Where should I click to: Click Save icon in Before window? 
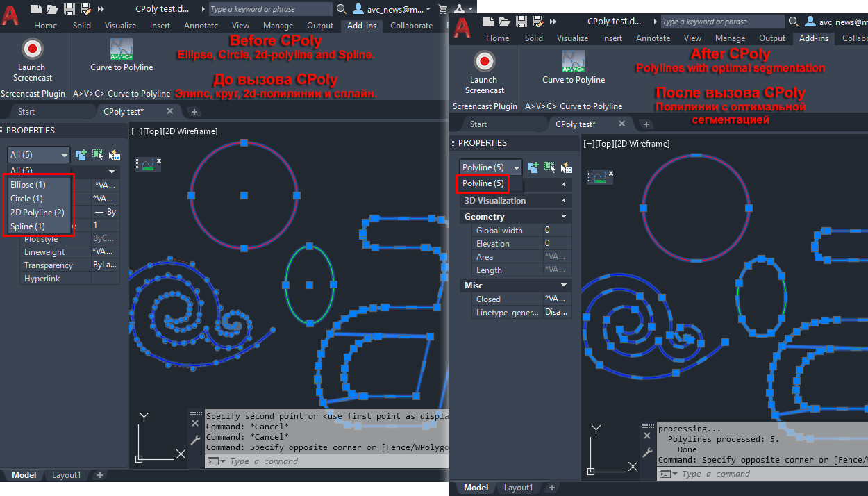tap(69, 9)
